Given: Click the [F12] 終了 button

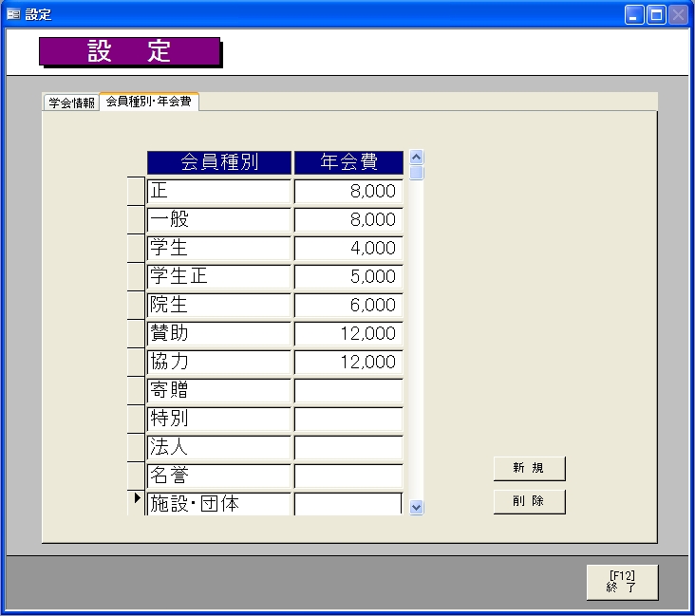Looking at the screenshot, I should (x=622, y=582).
